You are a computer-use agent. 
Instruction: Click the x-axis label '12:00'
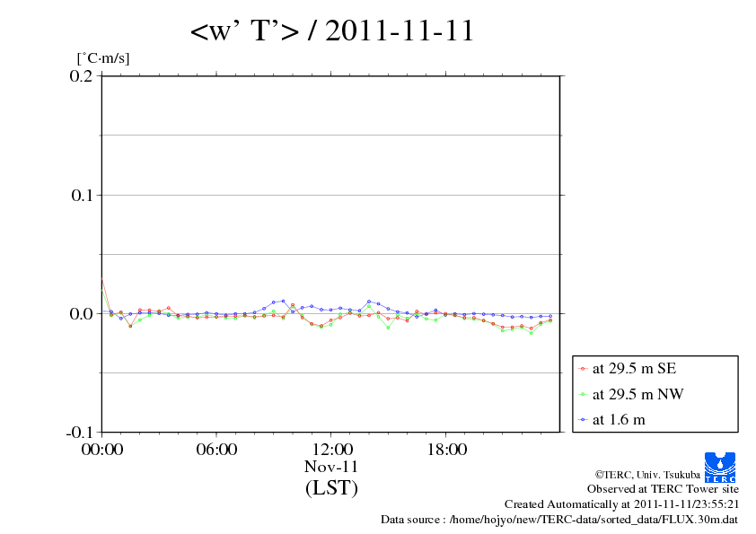click(331, 450)
